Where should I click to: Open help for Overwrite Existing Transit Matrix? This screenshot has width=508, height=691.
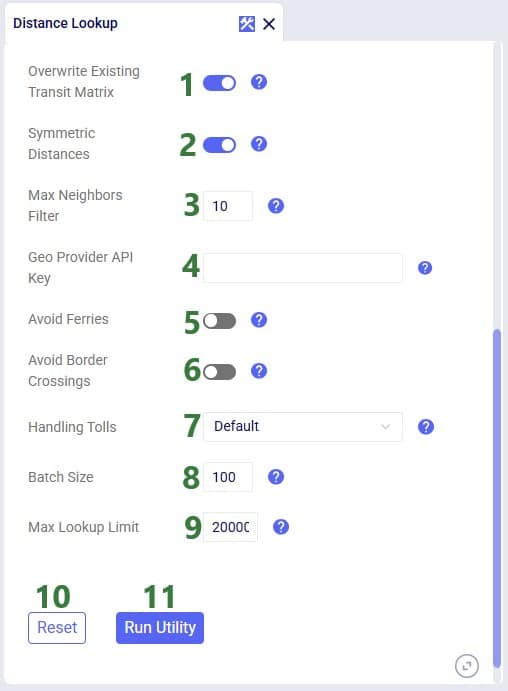pos(259,82)
